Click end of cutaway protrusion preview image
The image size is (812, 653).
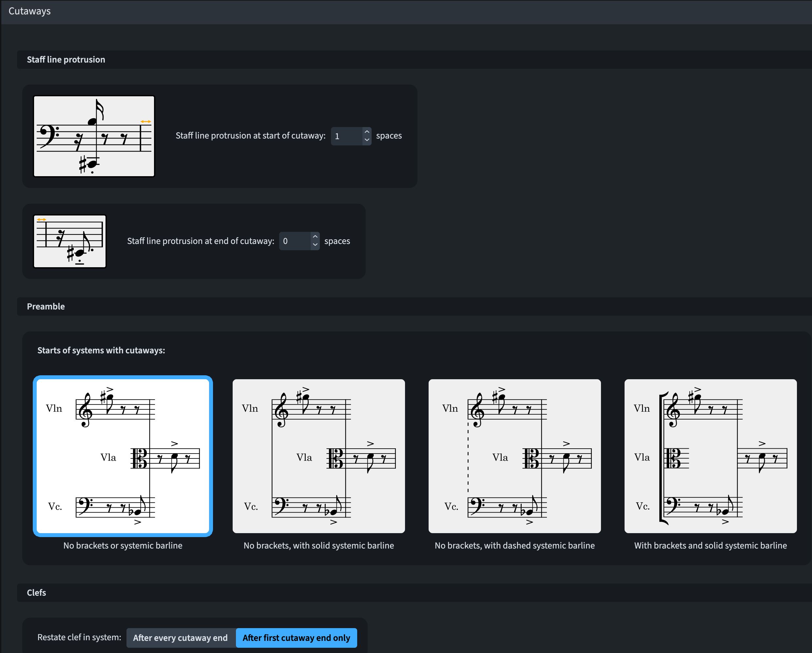coord(70,241)
